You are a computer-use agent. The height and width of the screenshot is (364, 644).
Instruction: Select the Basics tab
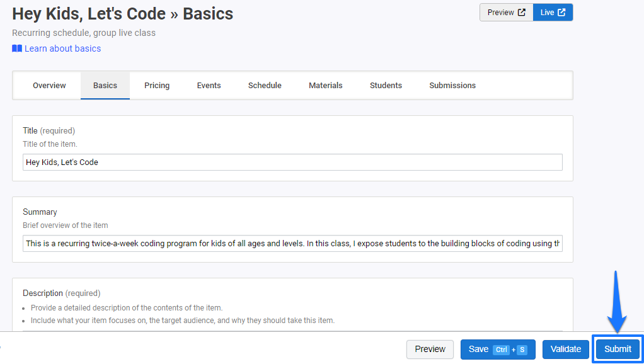[x=105, y=86]
